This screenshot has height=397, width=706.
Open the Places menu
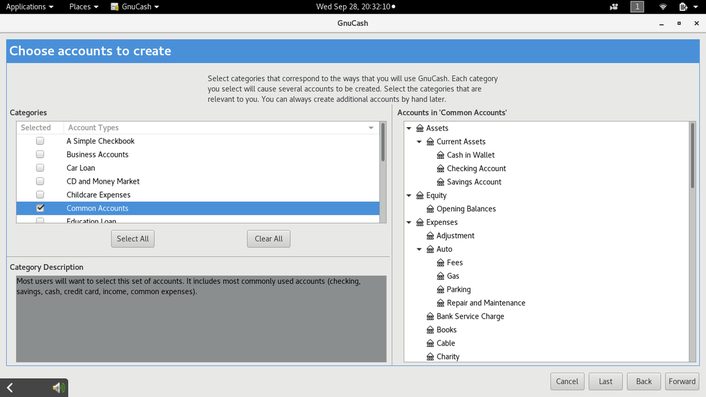click(x=84, y=7)
